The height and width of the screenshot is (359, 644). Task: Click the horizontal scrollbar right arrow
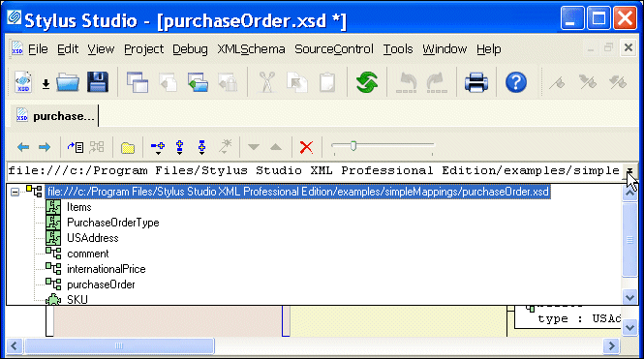611,345
